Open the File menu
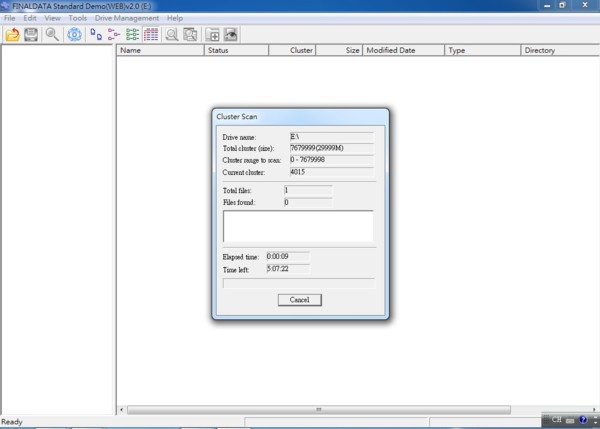 pos(9,19)
